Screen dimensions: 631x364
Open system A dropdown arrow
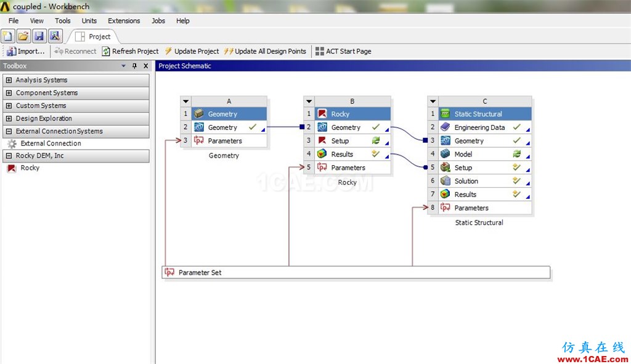185,102
